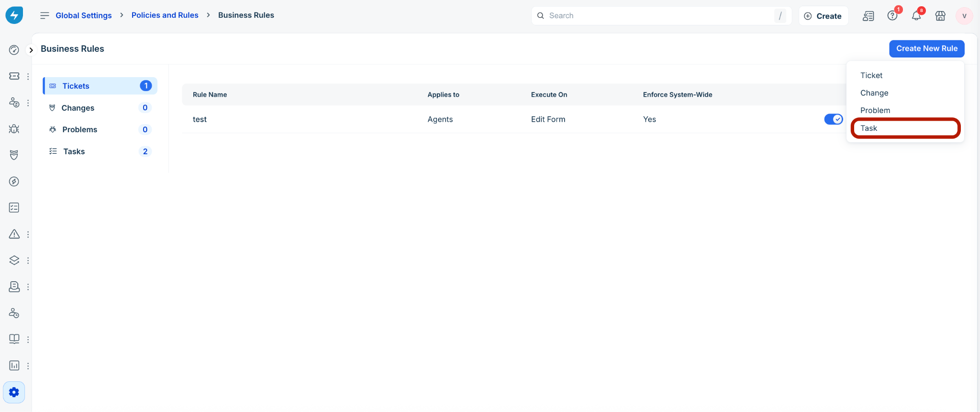Focus the Search input field
This screenshot has width=980, height=412.
(x=661, y=16)
